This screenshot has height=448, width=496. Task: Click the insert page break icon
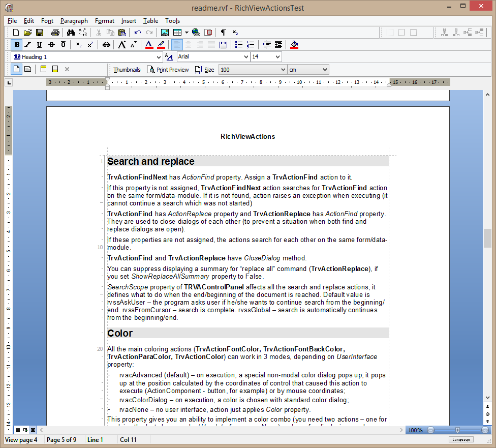208,33
